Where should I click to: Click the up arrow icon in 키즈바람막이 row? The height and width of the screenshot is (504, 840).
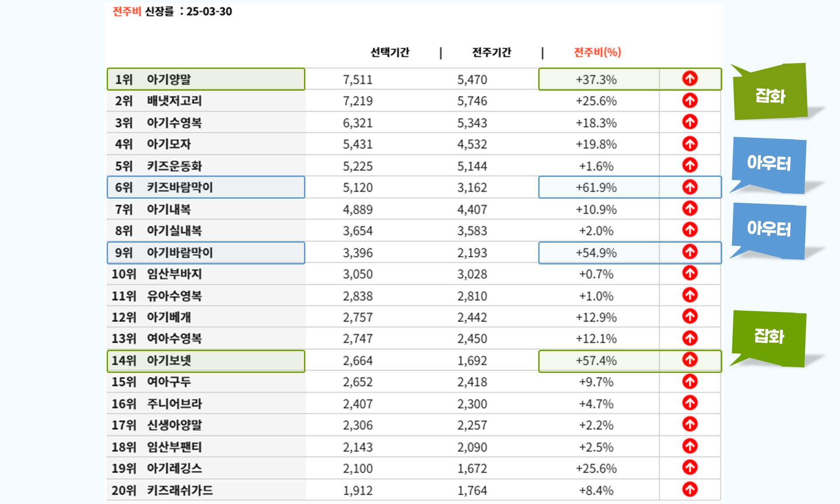pyautogui.click(x=689, y=187)
